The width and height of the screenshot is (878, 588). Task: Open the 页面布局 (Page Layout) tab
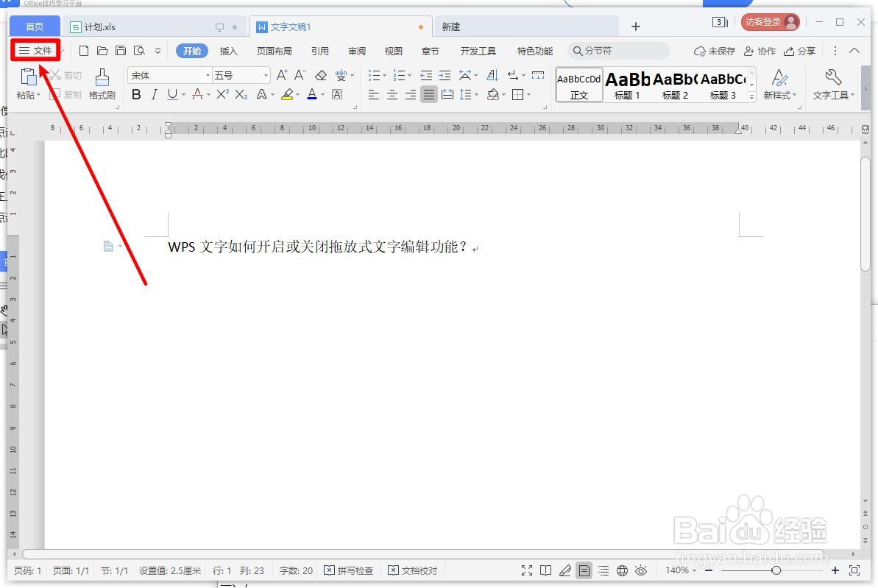coord(275,51)
